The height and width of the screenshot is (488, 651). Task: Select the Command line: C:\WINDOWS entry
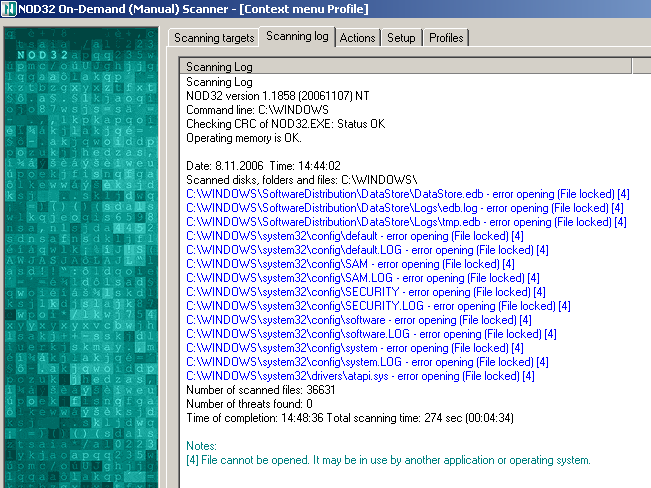257,110
